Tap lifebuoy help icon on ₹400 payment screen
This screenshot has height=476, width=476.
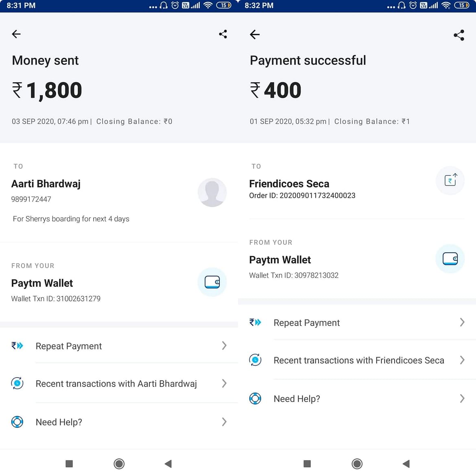tap(255, 398)
